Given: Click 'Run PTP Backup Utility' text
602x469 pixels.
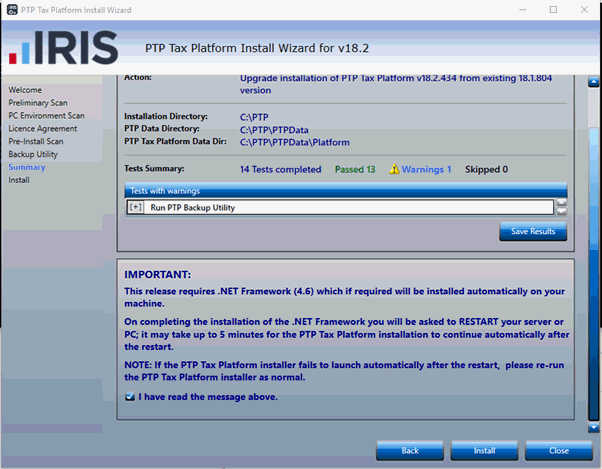Looking at the screenshot, I should pyautogui.click(x=192, y=207).
